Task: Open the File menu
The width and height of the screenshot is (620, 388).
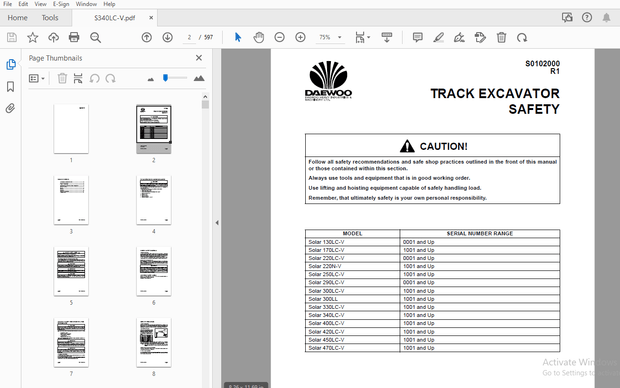Action: (x=7, y=4)
